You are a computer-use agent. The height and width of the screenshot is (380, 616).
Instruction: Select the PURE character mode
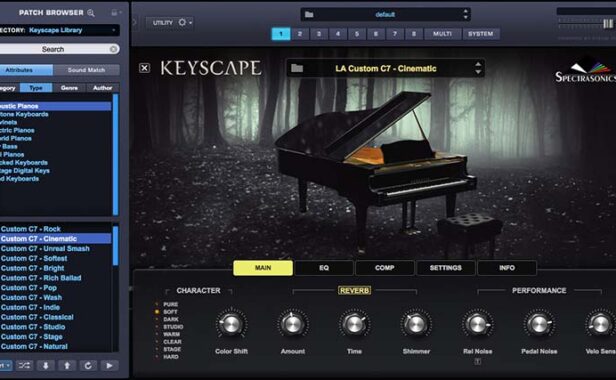tap(170, 304)
